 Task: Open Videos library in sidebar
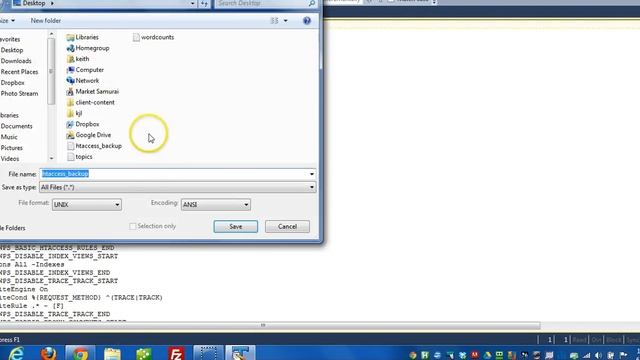coord(9,159)
